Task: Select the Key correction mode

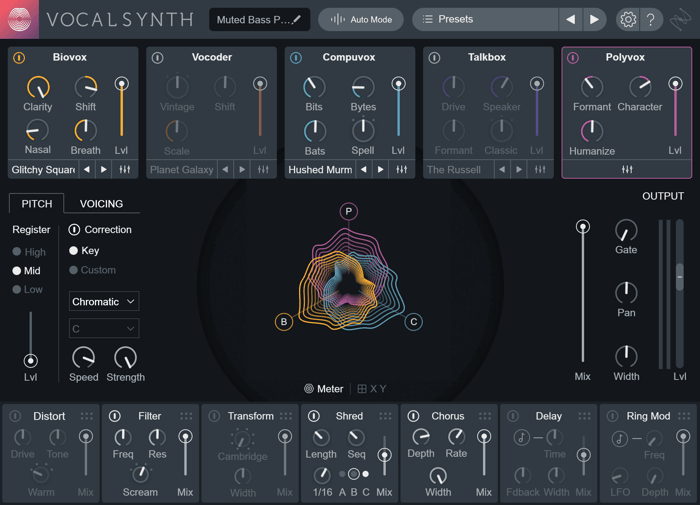Action: (x=84, y=250)
